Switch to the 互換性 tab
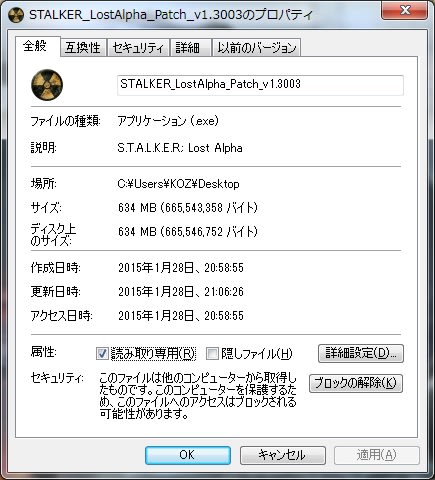 coord(83,48)
